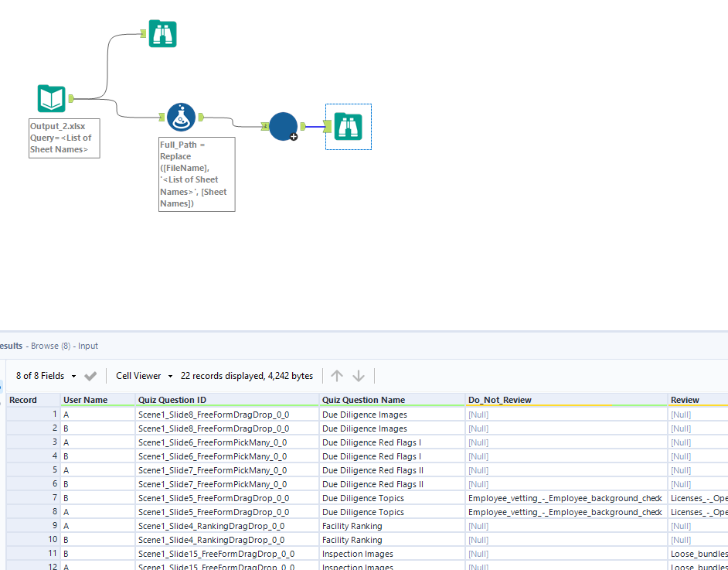Select the Formula tool with flask icon
728x570 pixels.
click(x=181, y=117)
